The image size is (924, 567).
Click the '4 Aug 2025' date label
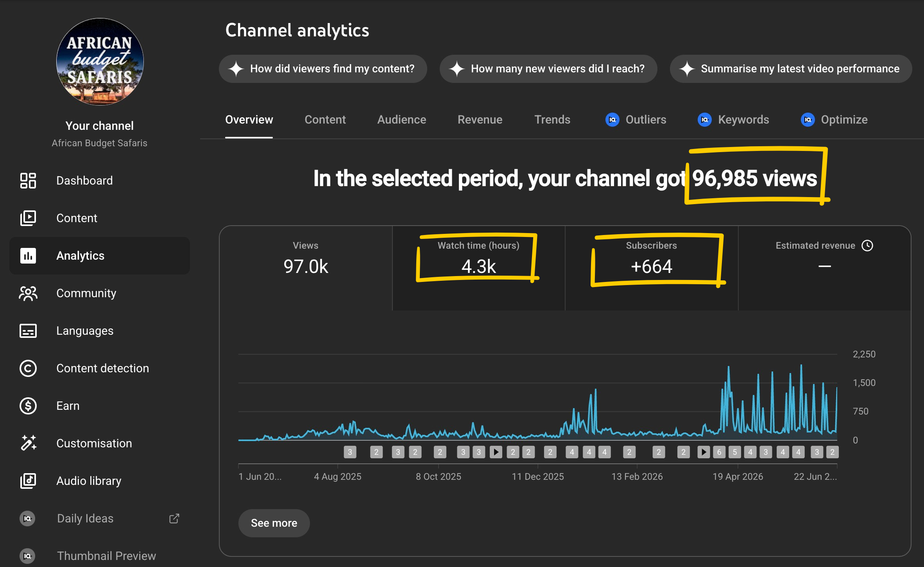[338, 477]
